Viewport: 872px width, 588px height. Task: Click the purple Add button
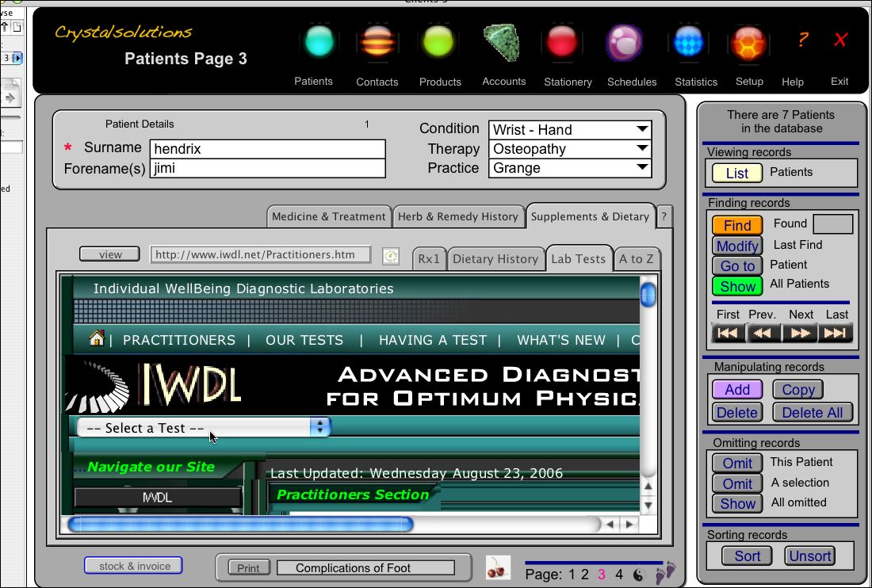click(x=737, y=390)
